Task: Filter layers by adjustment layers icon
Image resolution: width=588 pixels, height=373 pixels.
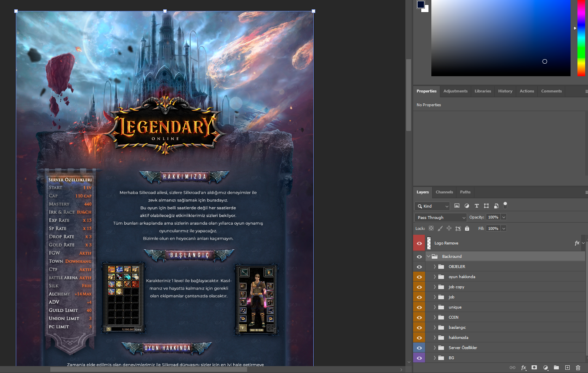Action: click(467, 206)
